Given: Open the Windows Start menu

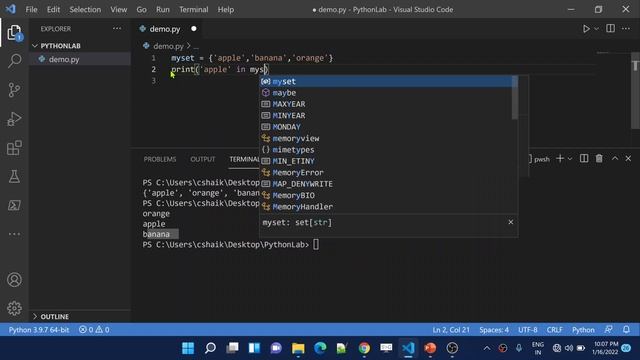Looking at the screenshot, I should [188, 348].
